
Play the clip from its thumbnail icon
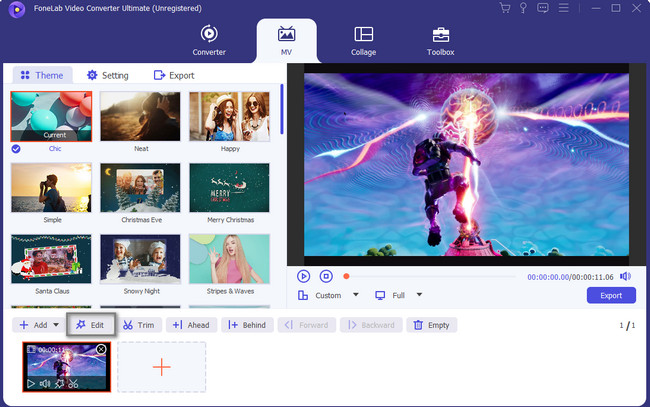[x=31, y=384]
